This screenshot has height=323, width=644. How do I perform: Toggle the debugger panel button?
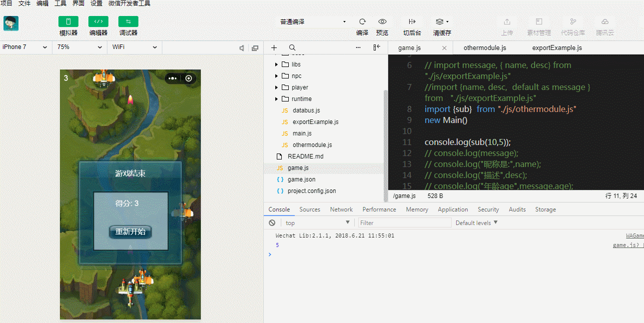pyautogui.click(x=128, y=21)
